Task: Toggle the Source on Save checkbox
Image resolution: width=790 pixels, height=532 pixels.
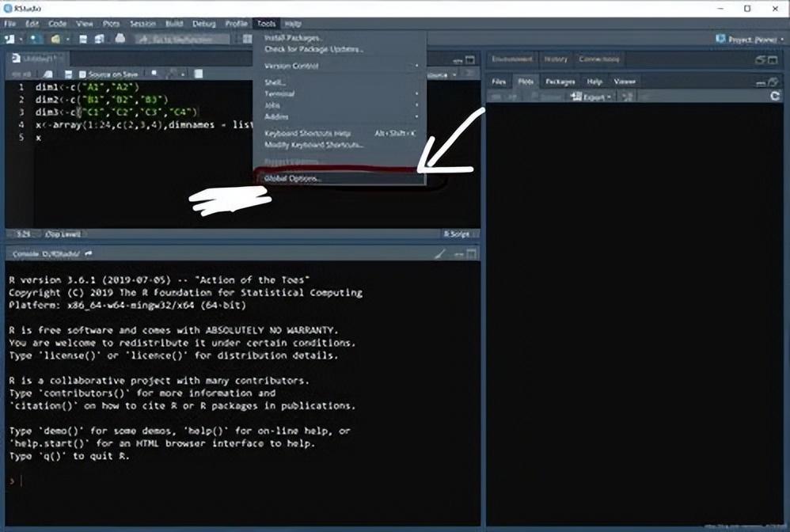Action: (84, 74)
